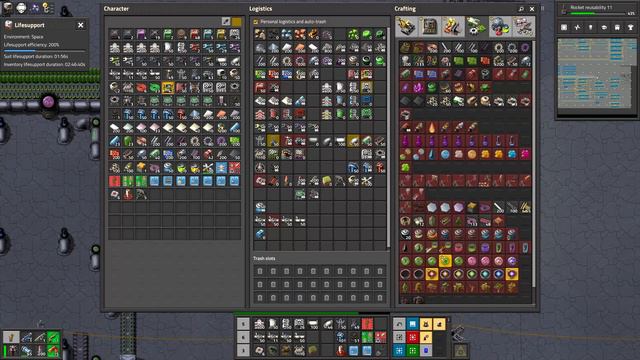This screenshot has height=360, width=640.
Task: Click the first mod button top-left
Action: (8, 7)
